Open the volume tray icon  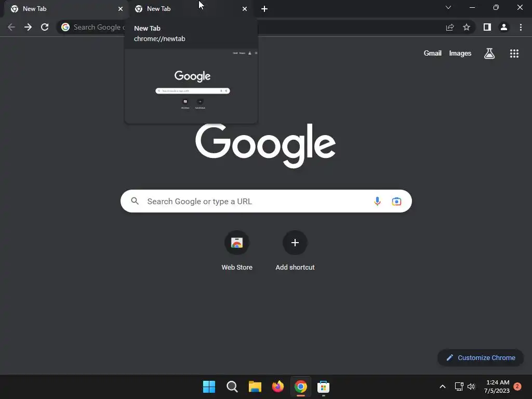point(471,387)
